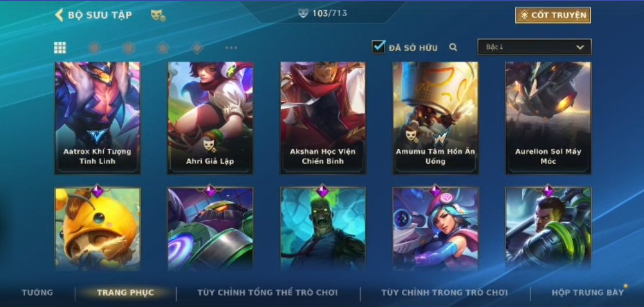Select the grid all-skins filter icon

(60, 48)
